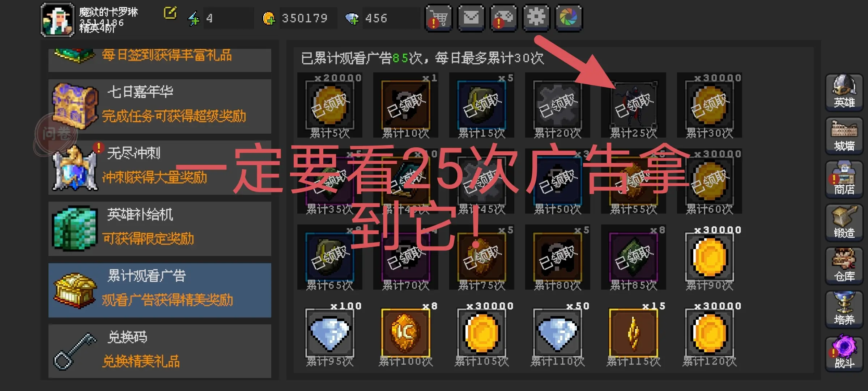Open the mail envelope icon
Viewport: 868px width, 391px height.
coord(471,18)
